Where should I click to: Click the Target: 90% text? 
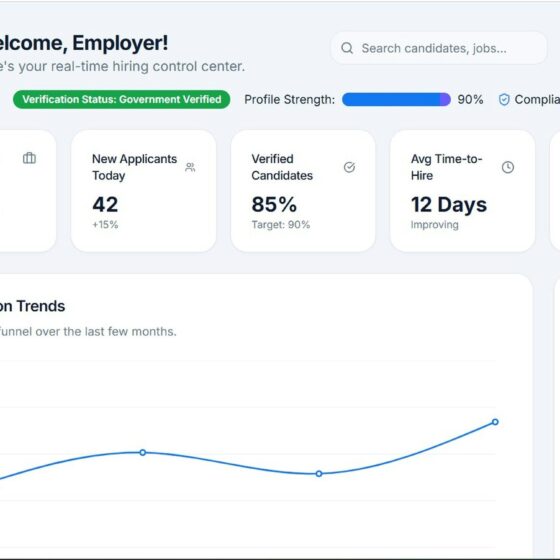coord(281,225)
